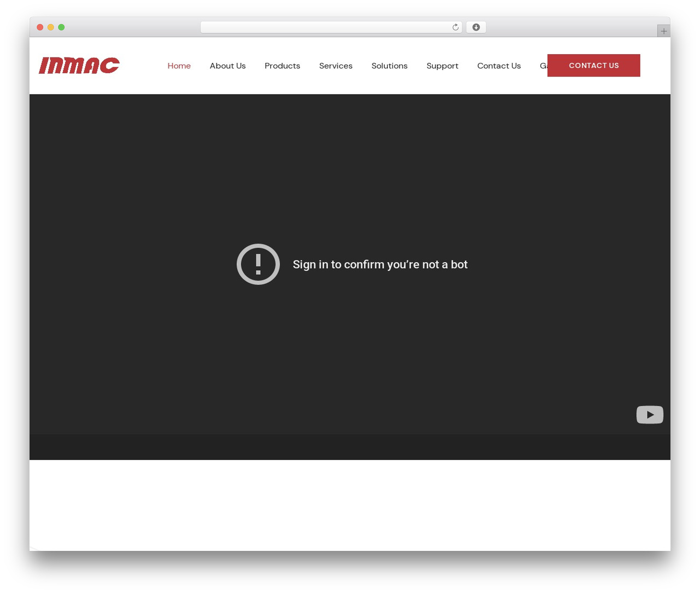Click the INMAC logo

coord(79,66)
